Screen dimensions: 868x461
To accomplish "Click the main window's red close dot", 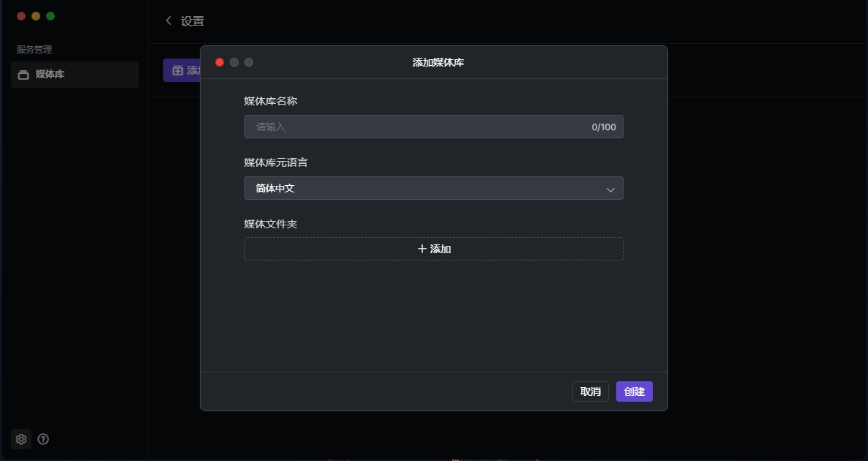I will coord(21,16).
